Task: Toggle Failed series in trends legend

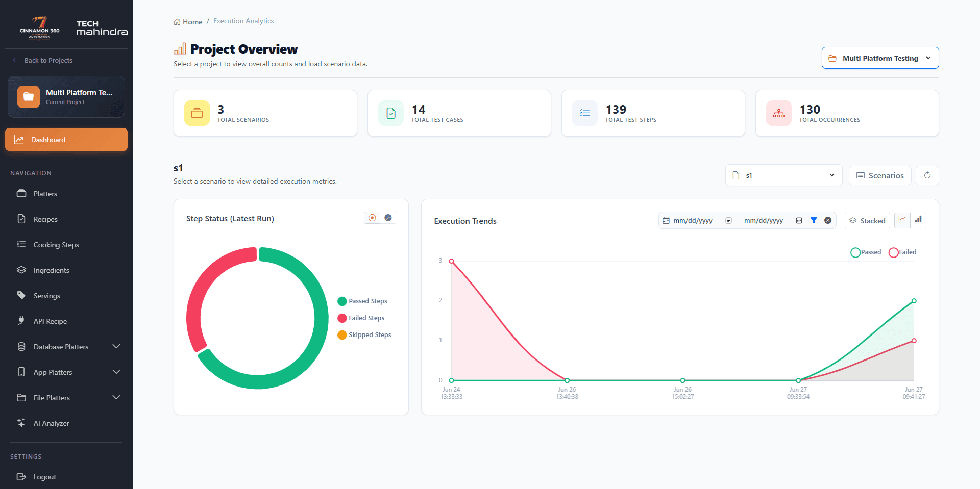Action: tap(902, 252)
